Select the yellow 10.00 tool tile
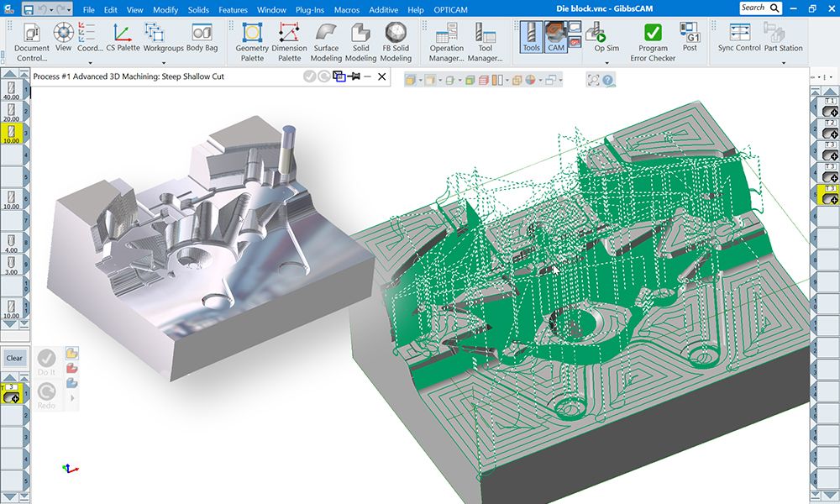Viewport: 840px width, 504px height. coord(12,134)
